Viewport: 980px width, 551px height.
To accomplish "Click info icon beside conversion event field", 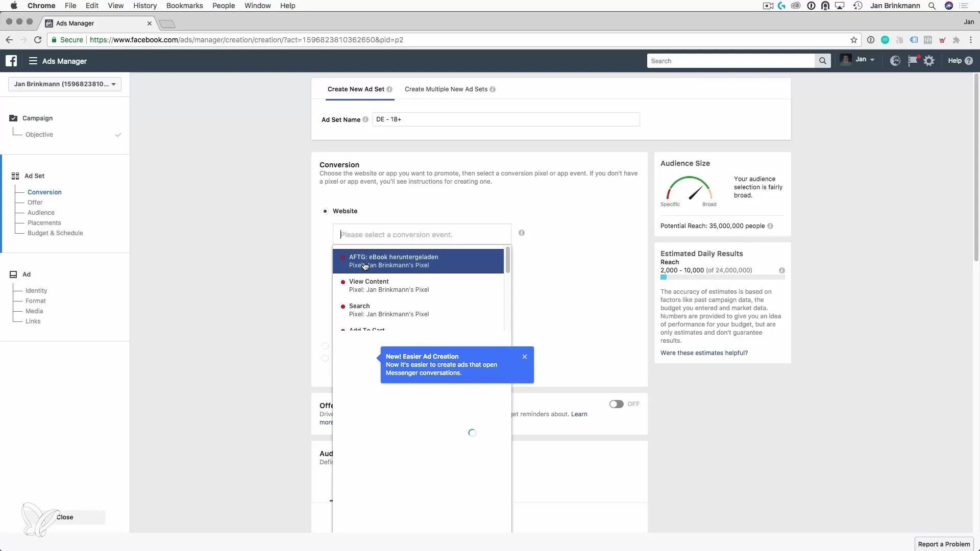I will [x=522, y=233].
